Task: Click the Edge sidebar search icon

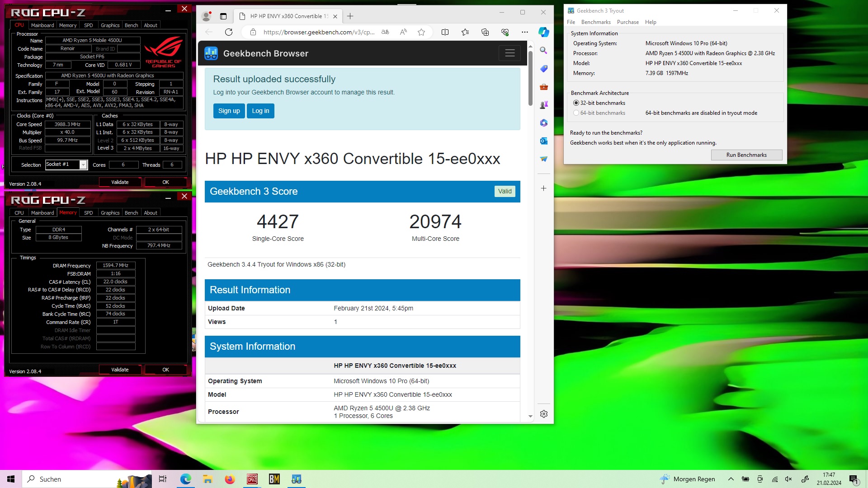Action: 544,51
